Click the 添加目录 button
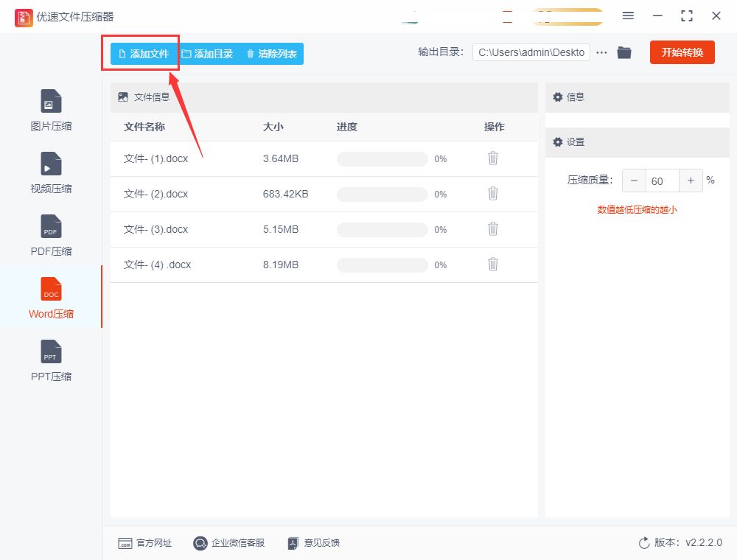 (207, 54)
